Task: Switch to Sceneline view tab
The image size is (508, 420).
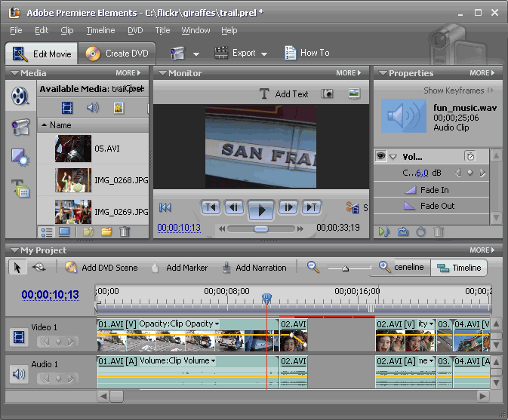Action: [x=409, y=267]
